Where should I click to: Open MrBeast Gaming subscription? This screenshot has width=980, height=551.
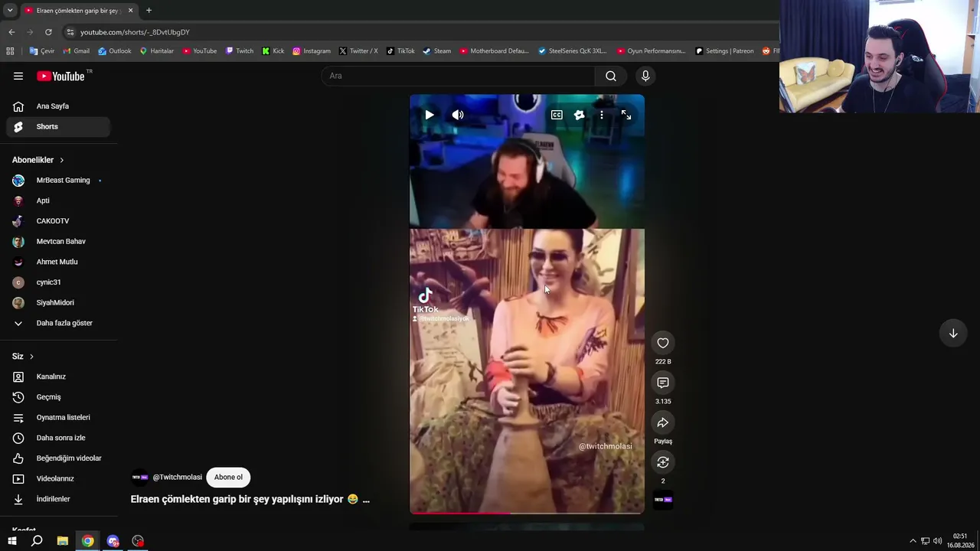[x=58, y=181]
